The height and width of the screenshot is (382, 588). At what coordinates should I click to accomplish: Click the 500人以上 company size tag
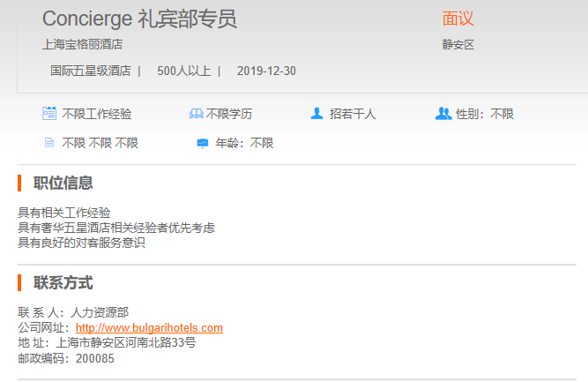tap(183, 71)
